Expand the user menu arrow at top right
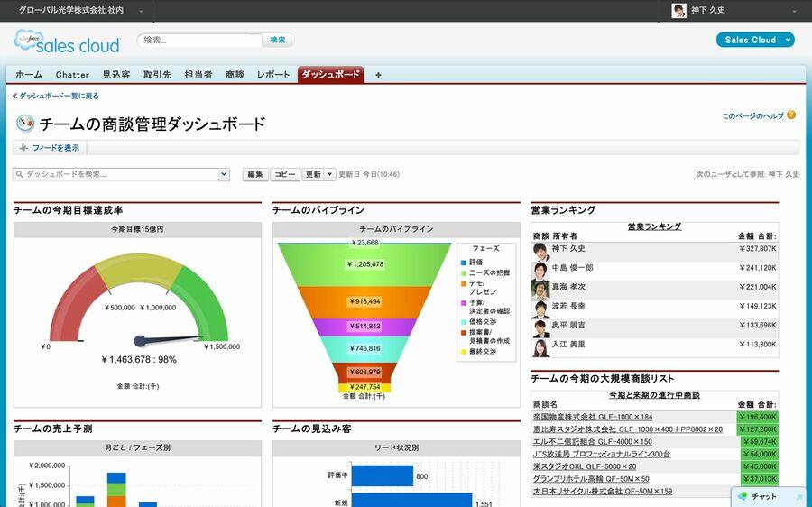812x507 pixels. click(794, 11)
